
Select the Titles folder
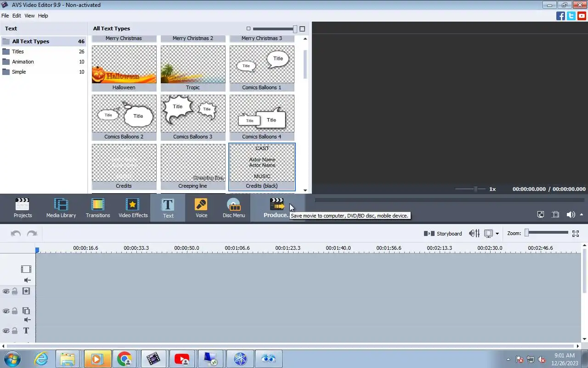pos(44,52)
